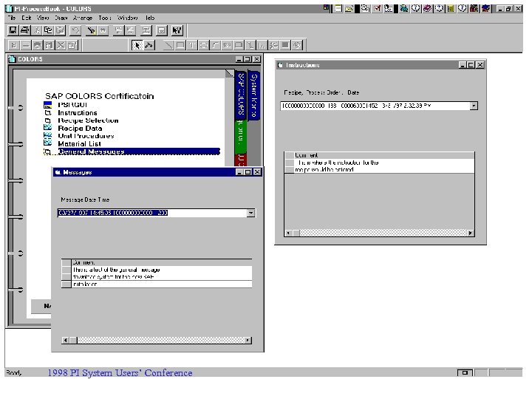Click left scroll arrow in Instructions window
This screenshot has width=532, height=399.
tap(288, 233)
